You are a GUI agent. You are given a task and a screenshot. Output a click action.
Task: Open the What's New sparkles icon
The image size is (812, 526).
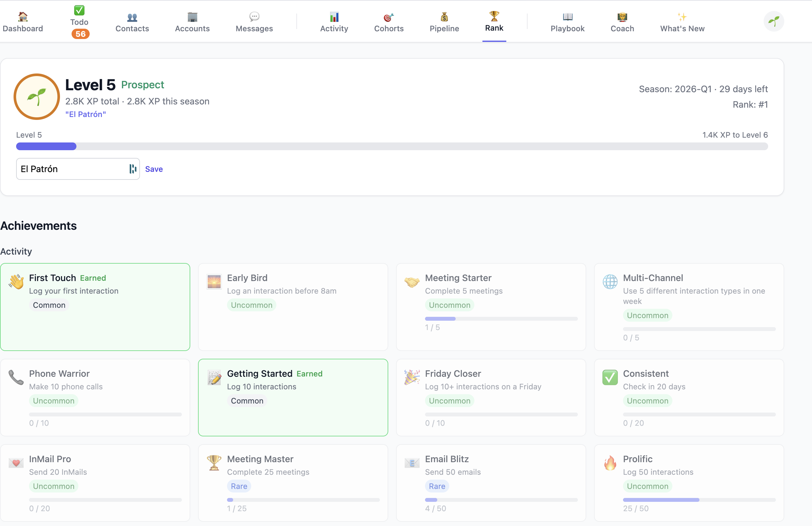coord(682,15)
